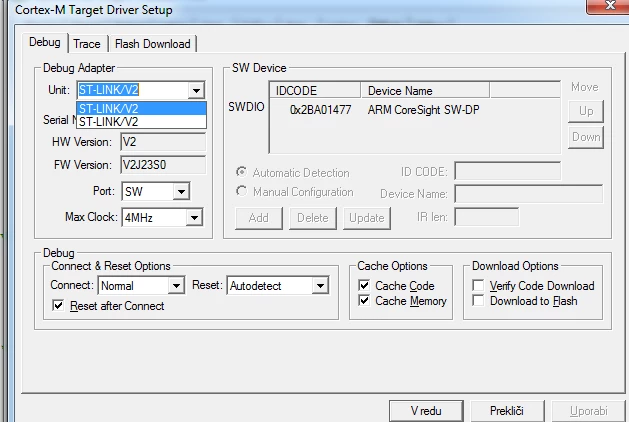Toggle the Cache Memory checkbox

coord(364,300)
